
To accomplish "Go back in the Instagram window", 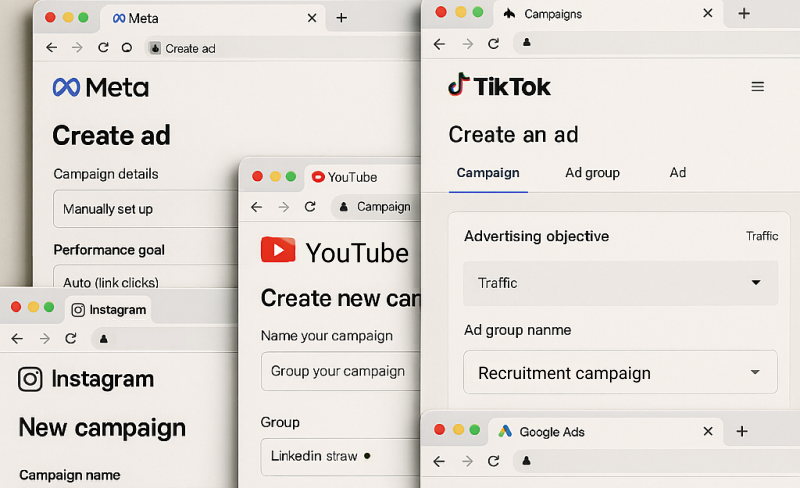I will 17,338.
